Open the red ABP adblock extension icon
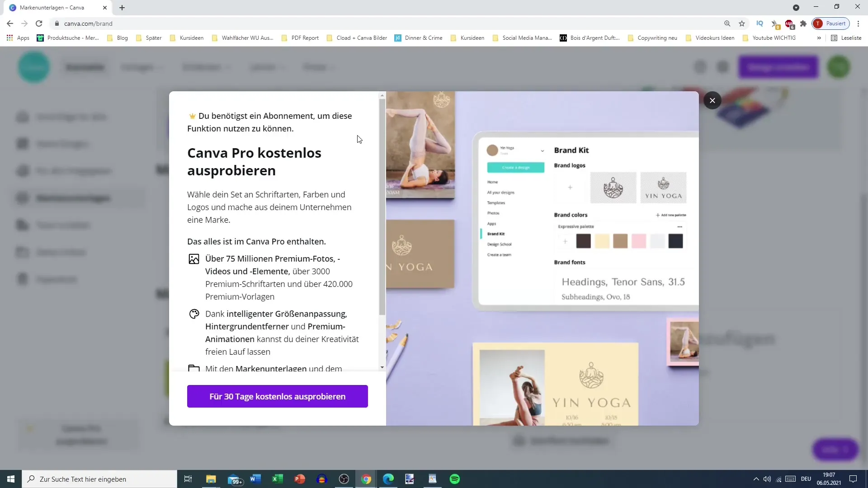The height and width of the screenshot is (488, 868). point(789,23)
